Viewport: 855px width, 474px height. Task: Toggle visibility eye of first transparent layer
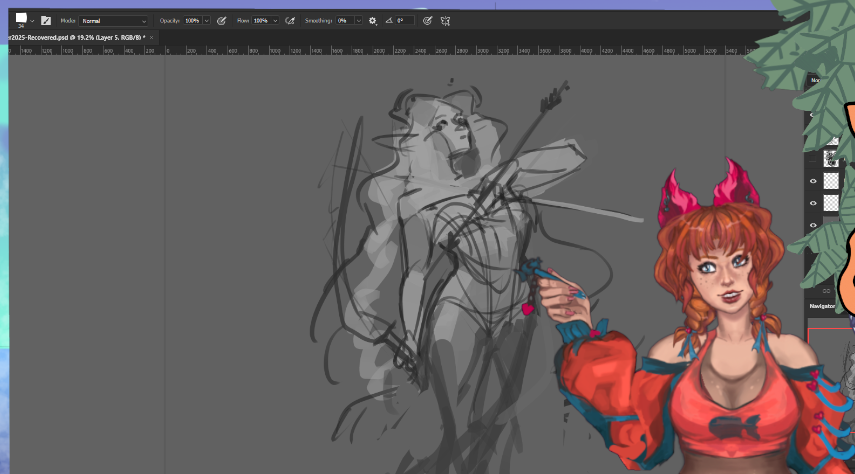tap(813, 181)
